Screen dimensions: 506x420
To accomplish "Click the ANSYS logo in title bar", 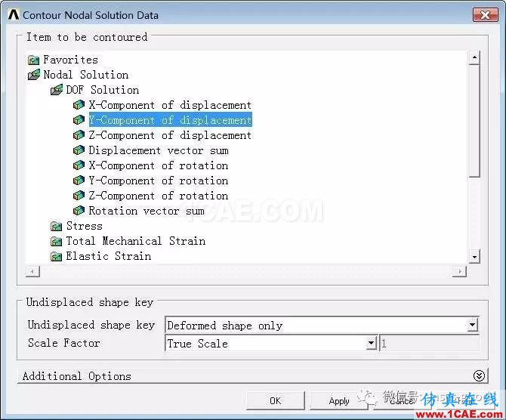I will 14,15.
